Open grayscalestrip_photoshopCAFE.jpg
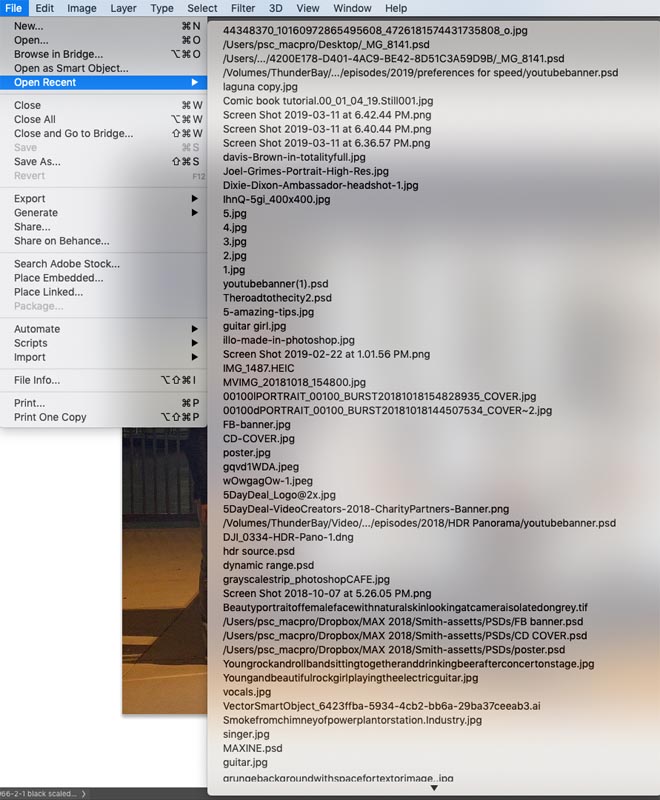The width and height of the screenshot is (660, 800). point(306,580)
